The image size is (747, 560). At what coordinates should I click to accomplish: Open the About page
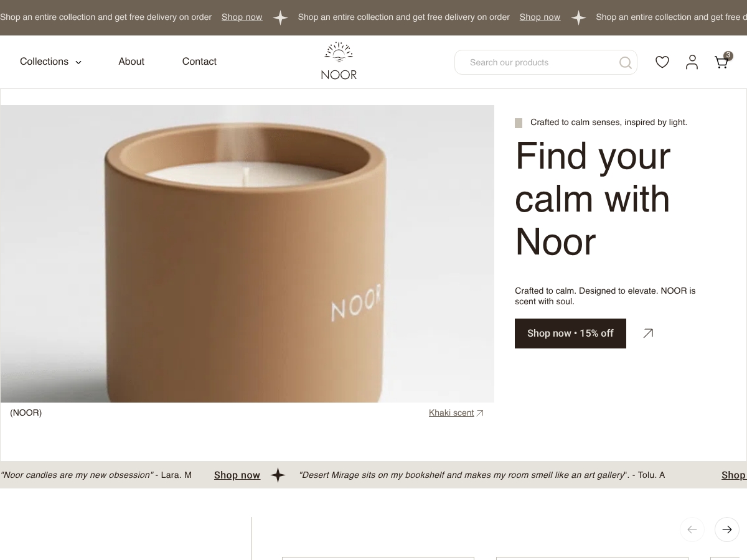(x=131, y=62)
